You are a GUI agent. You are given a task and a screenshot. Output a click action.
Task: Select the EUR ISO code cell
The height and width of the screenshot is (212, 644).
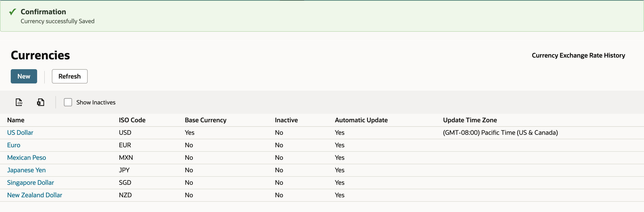tap(125, 145)
